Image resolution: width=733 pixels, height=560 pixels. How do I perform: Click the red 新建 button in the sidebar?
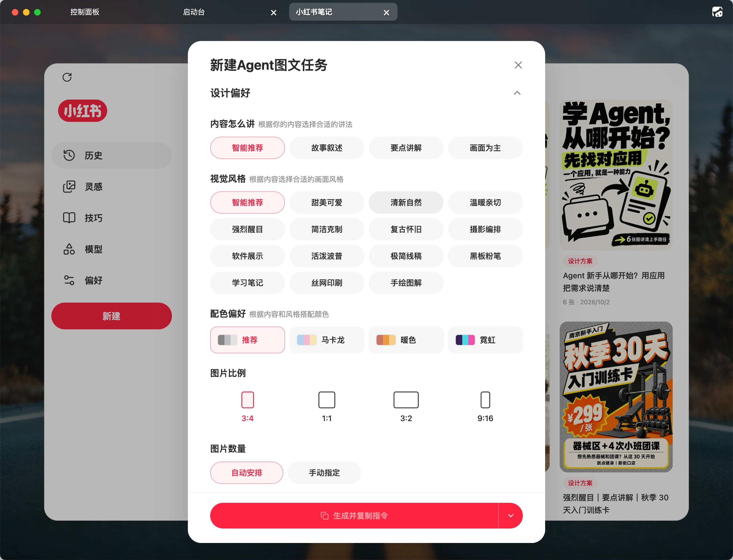point(111,316)
